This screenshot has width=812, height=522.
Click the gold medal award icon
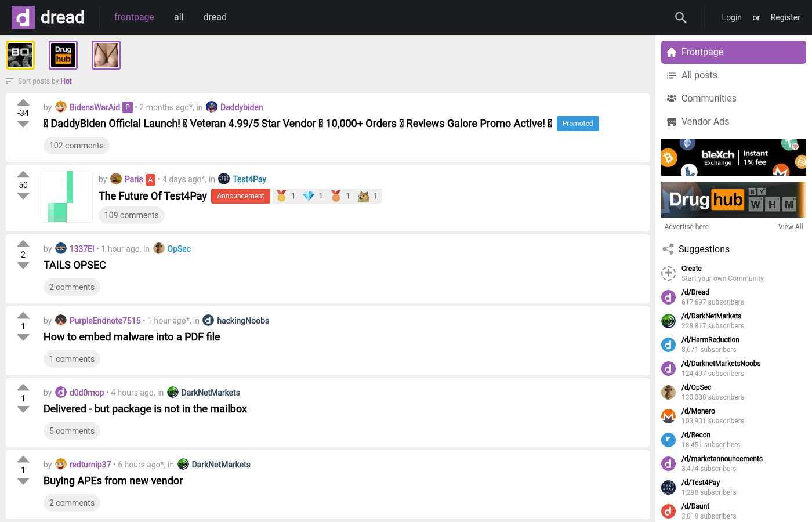click(x=281, y=196)
